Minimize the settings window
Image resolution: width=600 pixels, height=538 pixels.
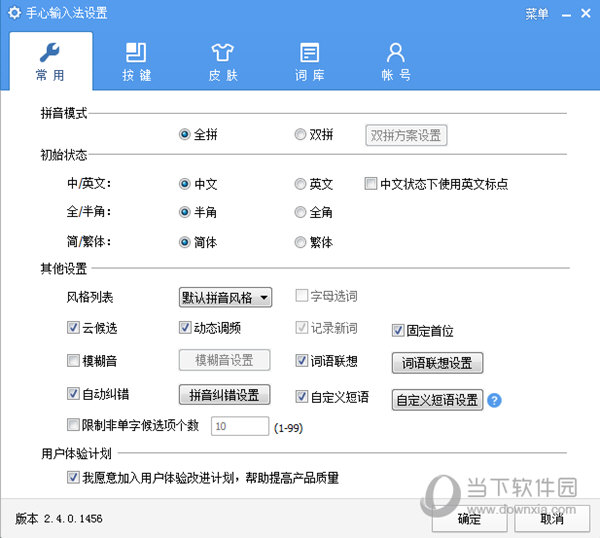566,15
